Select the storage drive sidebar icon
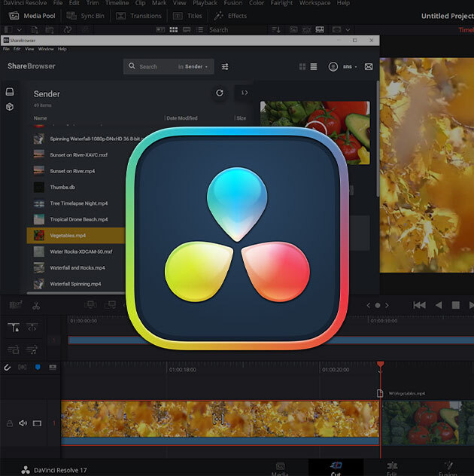 10,92
